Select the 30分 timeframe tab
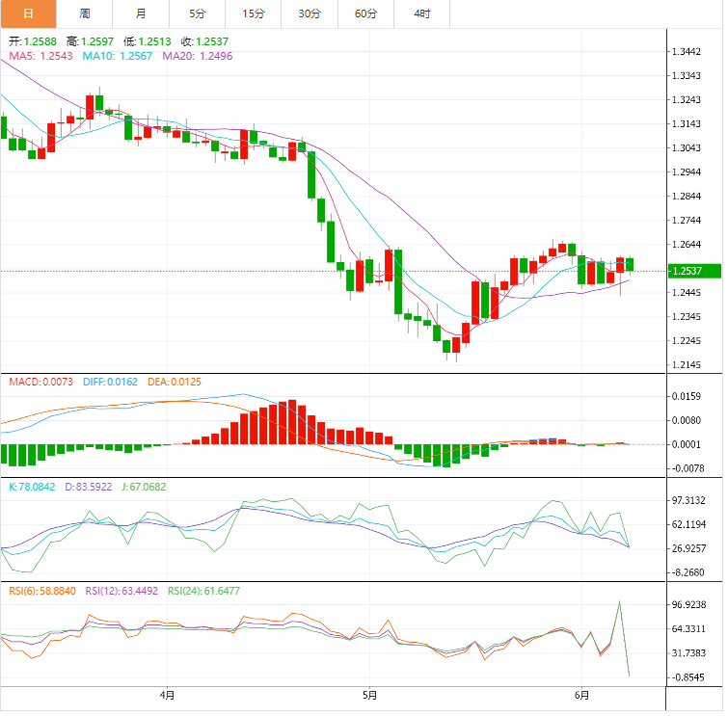728x716 pixels. (310, 13)
